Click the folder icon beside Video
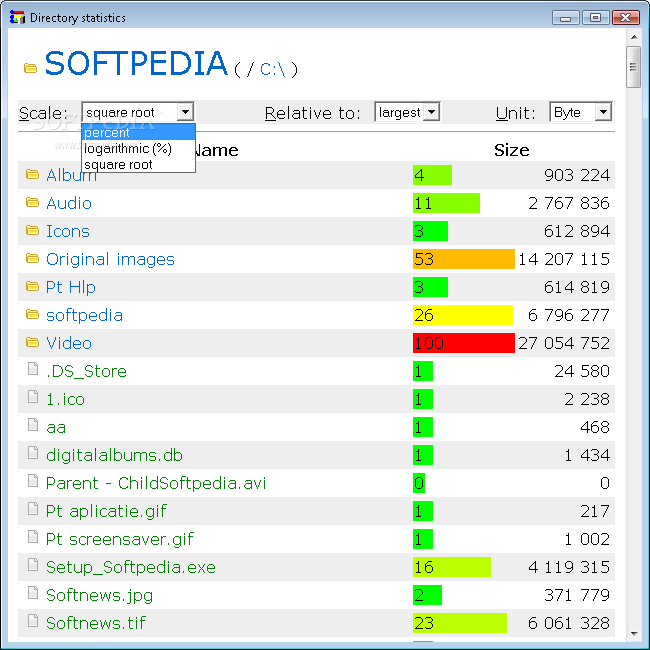 point(32,342)
